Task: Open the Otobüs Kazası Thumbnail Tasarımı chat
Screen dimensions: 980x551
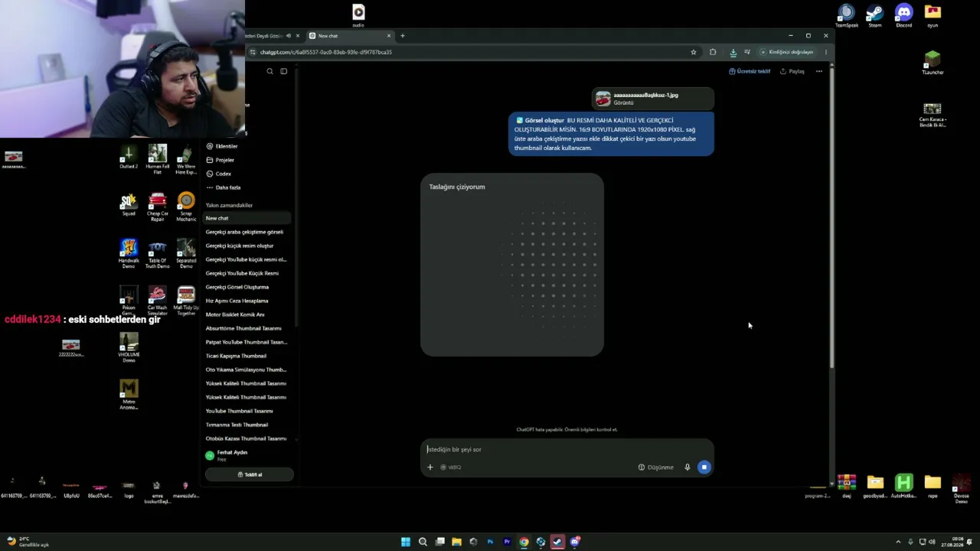Action: tap(247, 439)
